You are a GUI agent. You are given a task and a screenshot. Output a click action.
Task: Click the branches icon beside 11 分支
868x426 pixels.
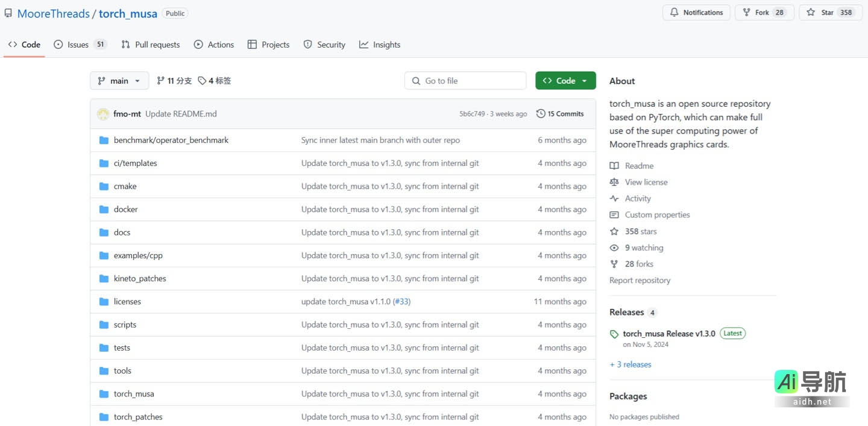tap(160, 81)
